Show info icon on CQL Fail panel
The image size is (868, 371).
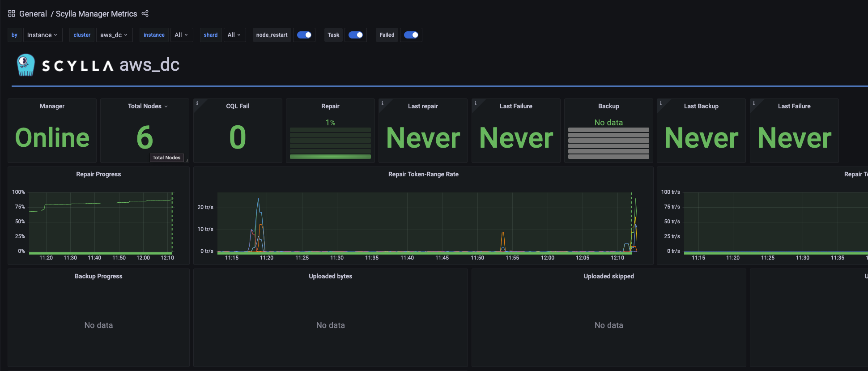(197, 103)
